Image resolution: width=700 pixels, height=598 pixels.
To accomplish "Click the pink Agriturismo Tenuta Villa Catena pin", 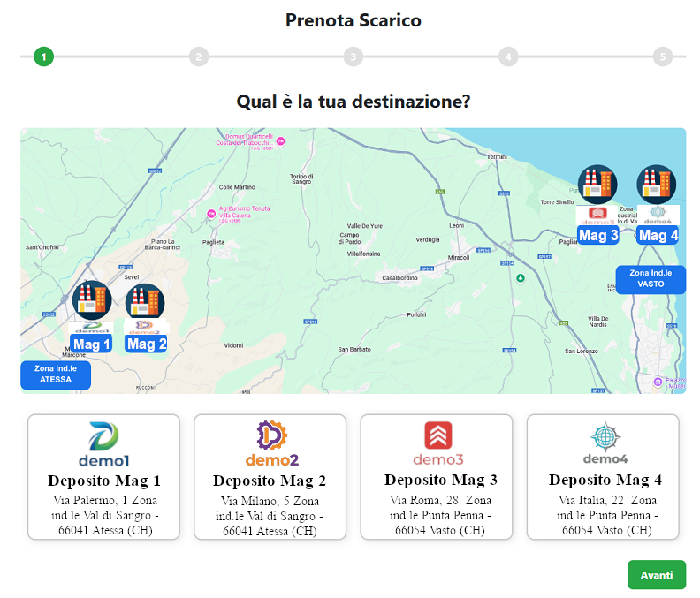I will [211, 214].
